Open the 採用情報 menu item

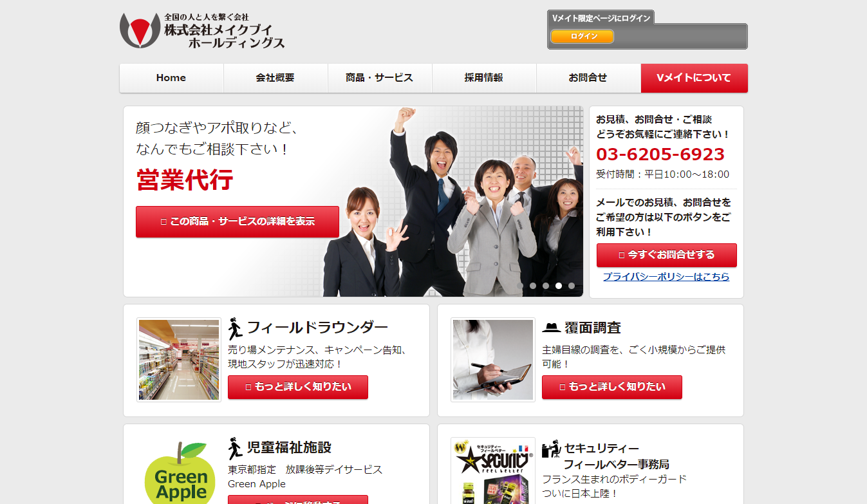(x=484, y=78)
